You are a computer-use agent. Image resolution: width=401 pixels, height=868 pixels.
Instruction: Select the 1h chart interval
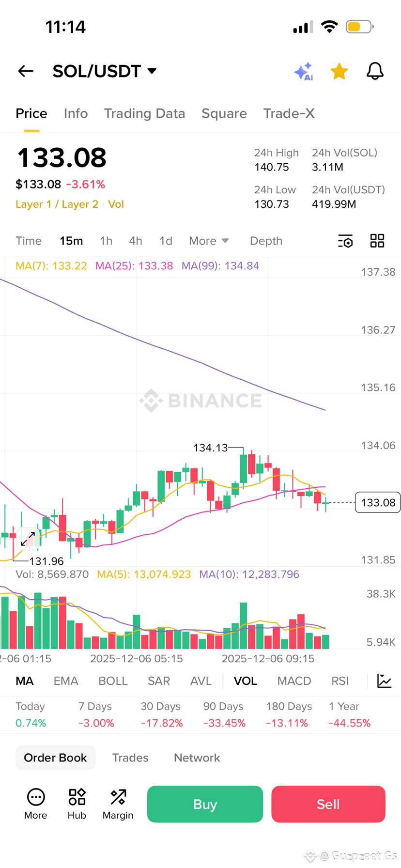(106, 241)
